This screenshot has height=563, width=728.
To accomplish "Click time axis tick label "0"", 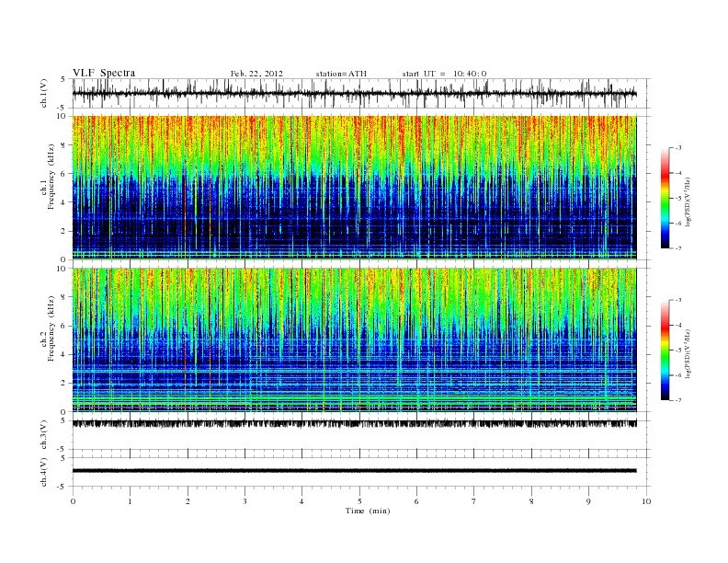I will click(73, 501).
